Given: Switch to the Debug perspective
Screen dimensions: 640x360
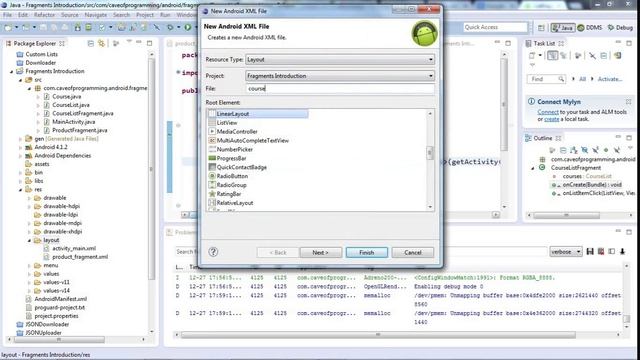Looking at the screenshot, I should (x=620, y=28).
